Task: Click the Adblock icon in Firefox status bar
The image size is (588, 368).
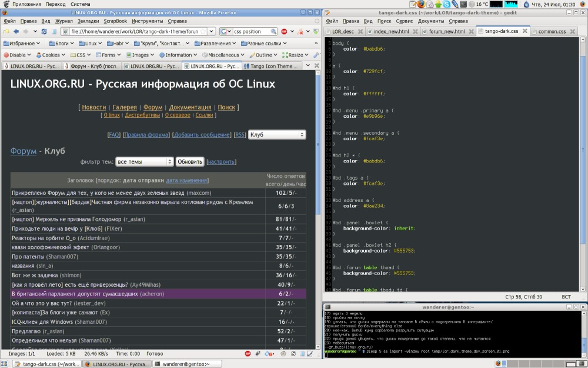Action: [x=248, y=353]
